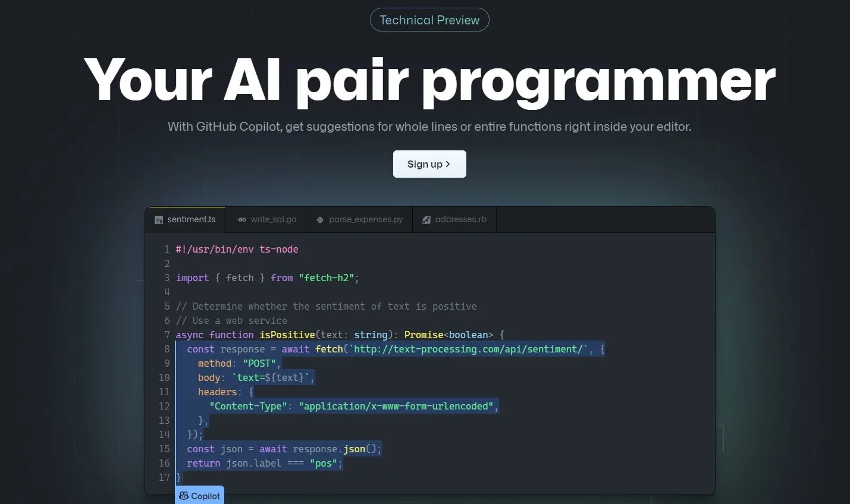
Task: Click the method "POST" line
Action: point(239,364)
